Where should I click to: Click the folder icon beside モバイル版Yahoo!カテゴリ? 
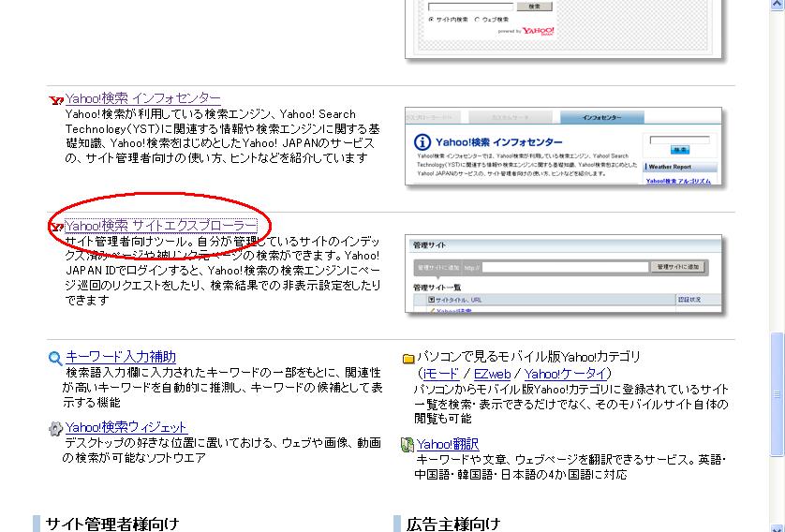pos(408,359)
